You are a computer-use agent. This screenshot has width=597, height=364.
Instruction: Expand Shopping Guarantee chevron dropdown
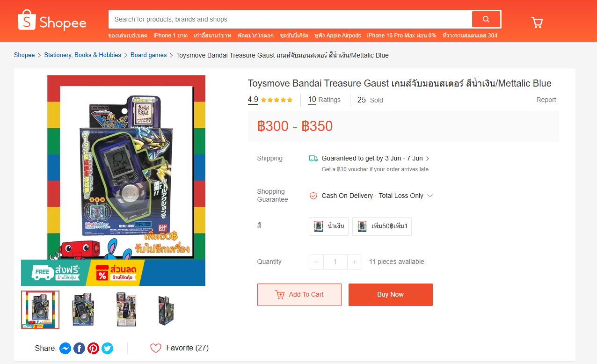point(430,196)
